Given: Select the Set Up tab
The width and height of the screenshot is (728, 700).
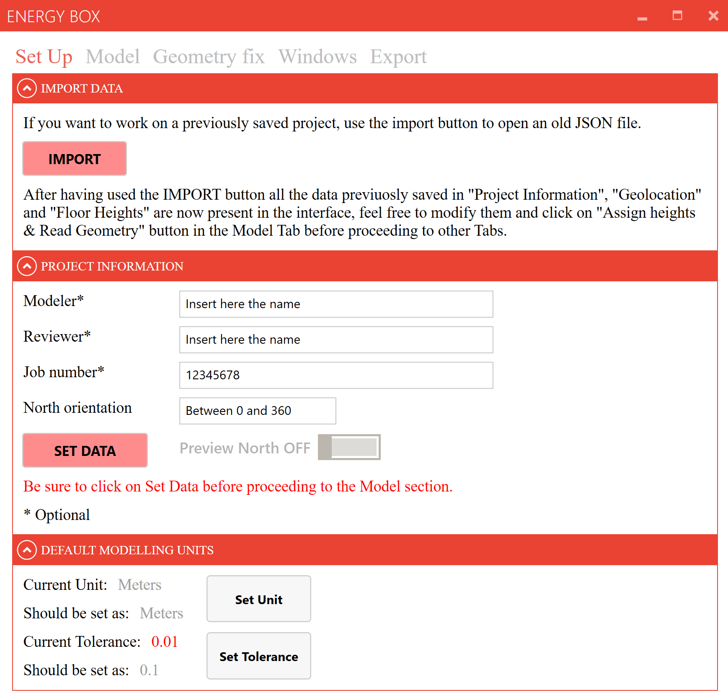Looking at the screenshot, I should pyautogui.click(x=44, y=57).
